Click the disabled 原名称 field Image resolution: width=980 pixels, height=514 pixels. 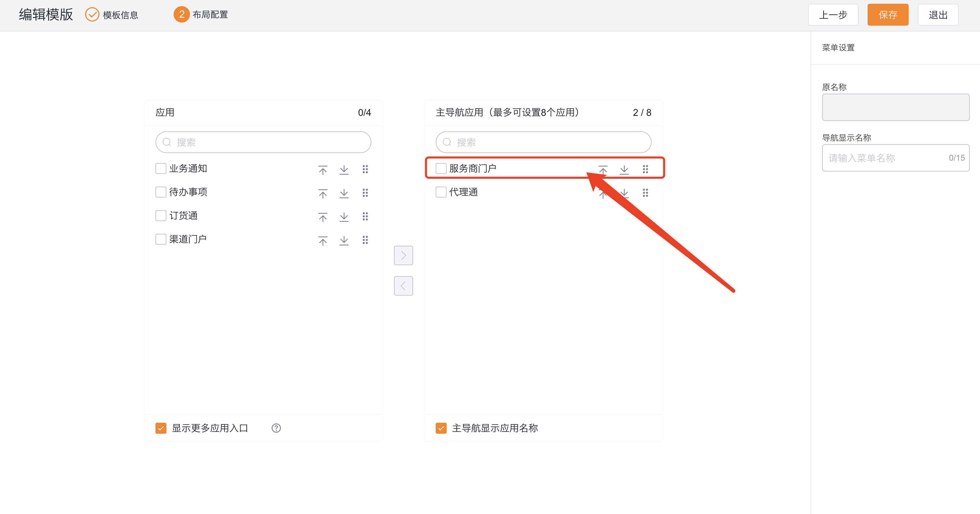click(x=896, y=107)
